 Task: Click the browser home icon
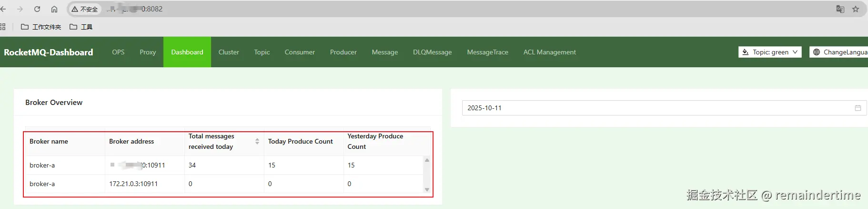point(54,9)
